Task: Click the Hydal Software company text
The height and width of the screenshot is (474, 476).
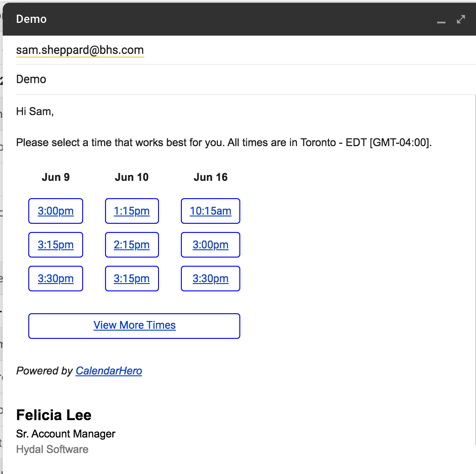Action: click(52, 449)
